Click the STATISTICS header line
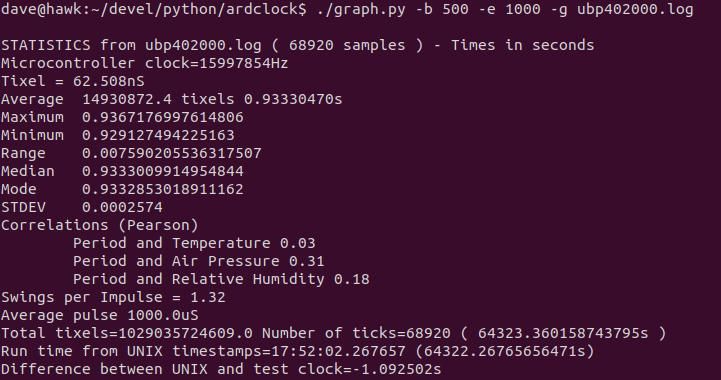The height and width of the screenshot is (380, 721). (298, 45)
